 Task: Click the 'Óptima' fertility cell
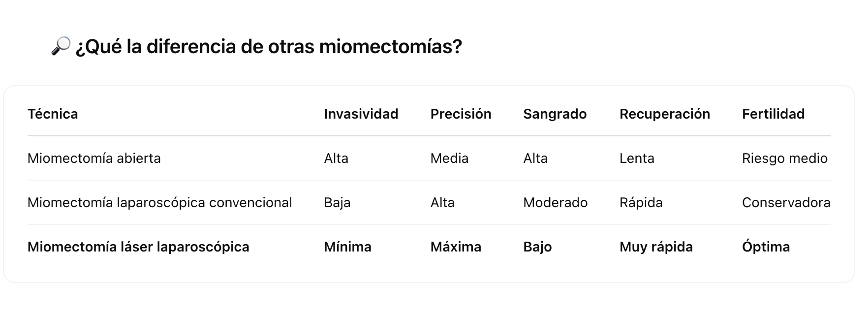[x=766, y=247]
